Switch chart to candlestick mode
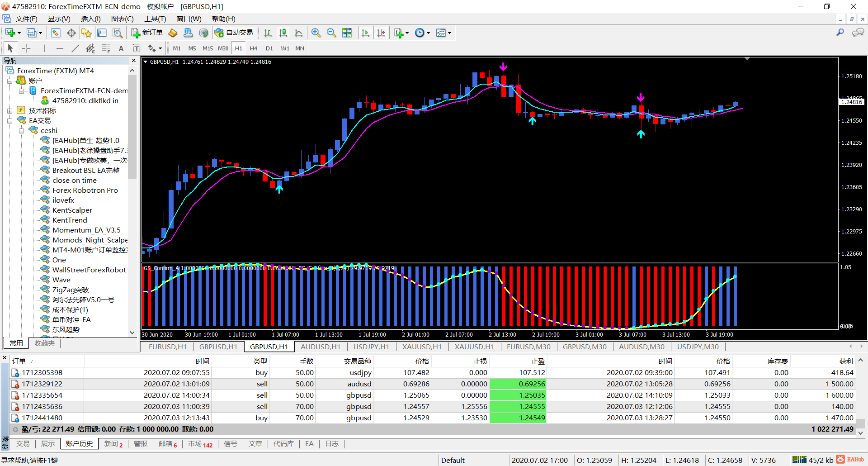Image resolution: width=868 pixels, height=466 pixels. point(283,33)
